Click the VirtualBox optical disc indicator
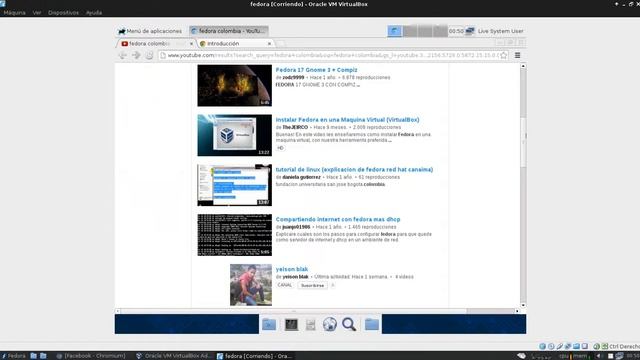The width and height of the screenshot is (640, 360). pyautogui.click(x=551, y=347)
